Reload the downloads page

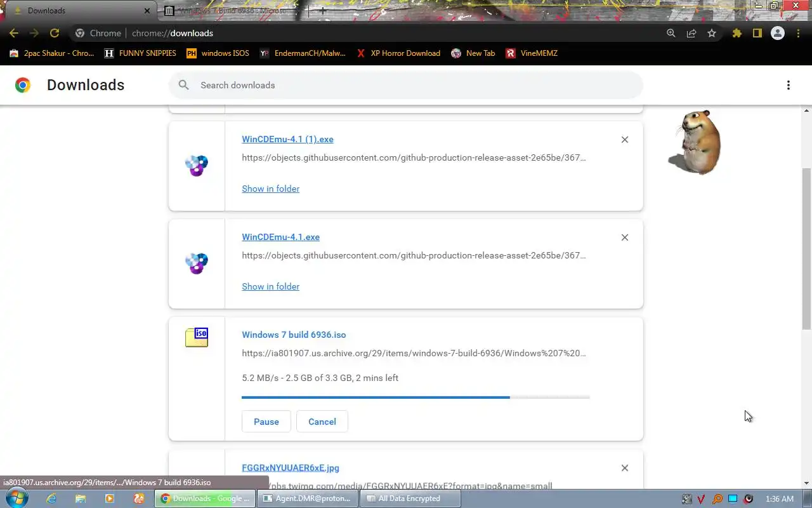tap(55, 33)
